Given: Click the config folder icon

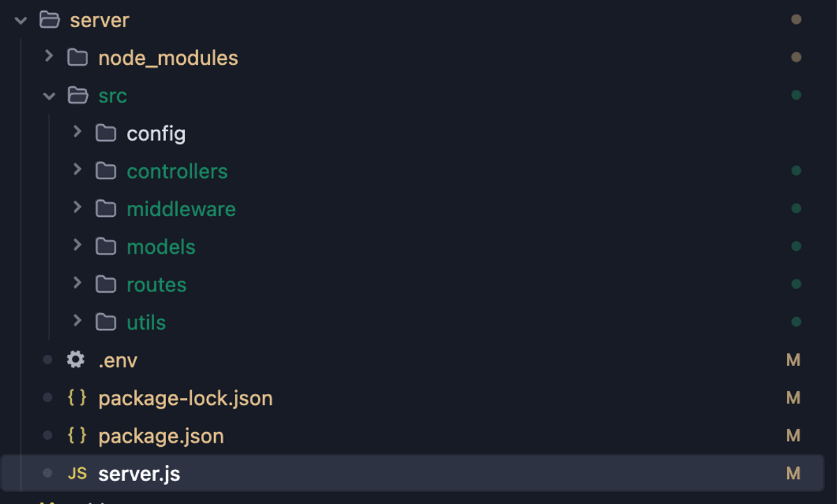Looking at the screenshot, I should pyautogui.click(x=105, y=133).
